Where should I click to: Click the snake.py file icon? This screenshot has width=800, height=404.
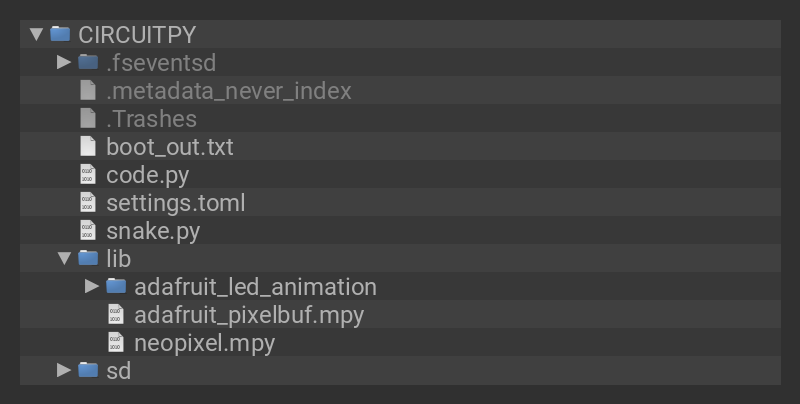[x=88, y=230]
